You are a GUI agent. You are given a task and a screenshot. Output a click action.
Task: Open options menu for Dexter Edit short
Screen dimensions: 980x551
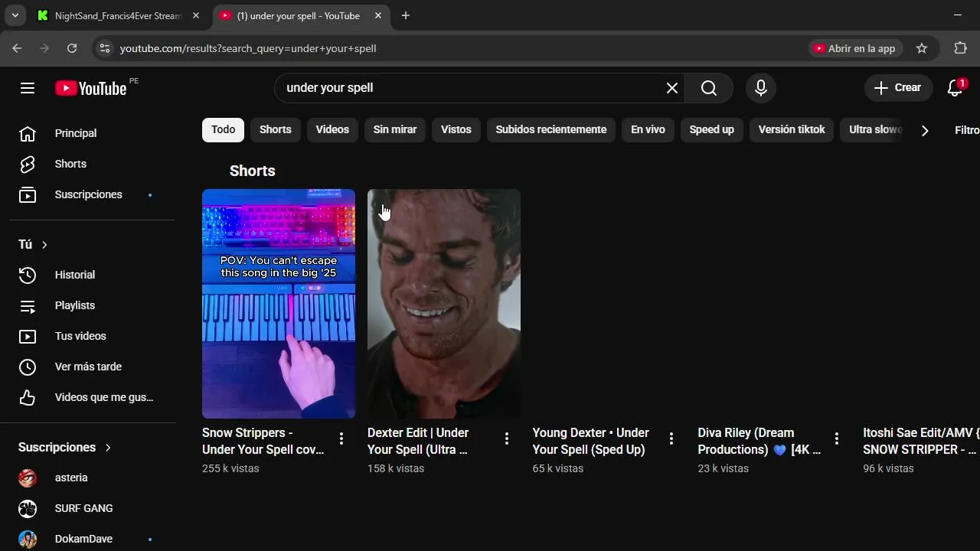coord(506,439)
